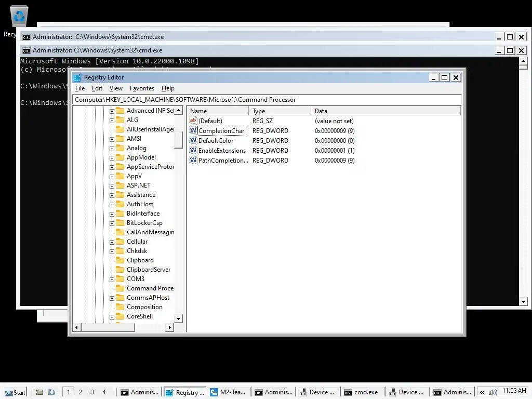Select the Assistance registry key
This screenshot has height=399, width=532.
click(141, 195)
